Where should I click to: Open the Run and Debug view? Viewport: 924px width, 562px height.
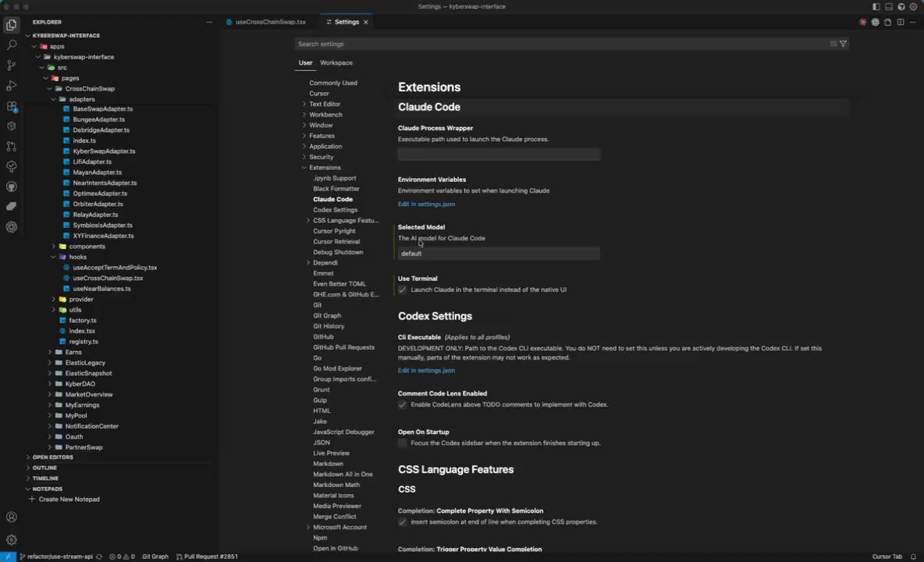click(x=11, y=85)
